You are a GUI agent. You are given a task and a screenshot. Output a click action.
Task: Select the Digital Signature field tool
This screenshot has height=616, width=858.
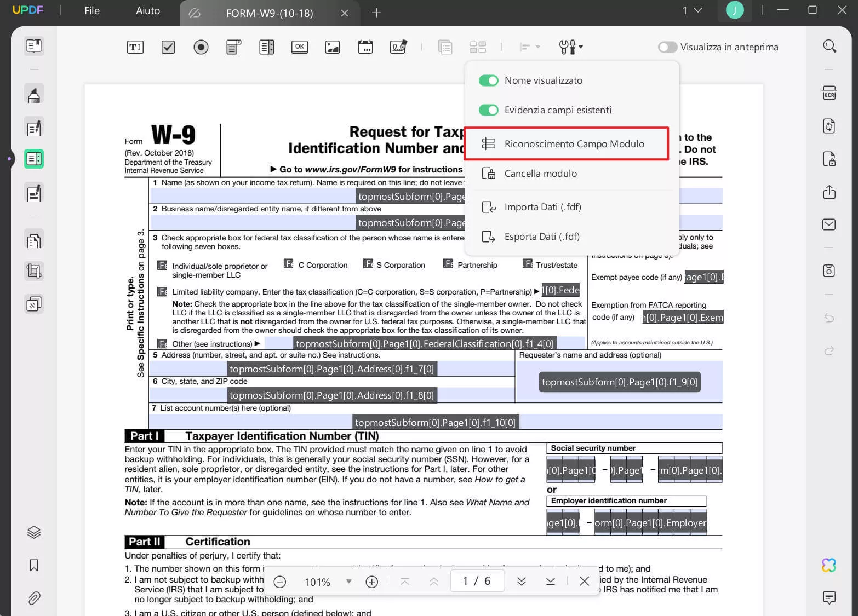point(398,47)
